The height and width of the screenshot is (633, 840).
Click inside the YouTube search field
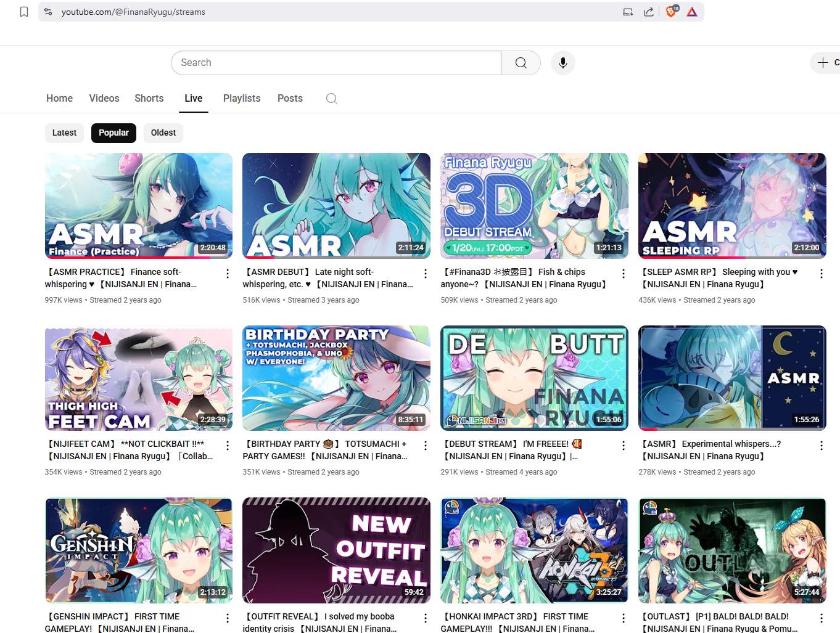click(x=336, y=63)
